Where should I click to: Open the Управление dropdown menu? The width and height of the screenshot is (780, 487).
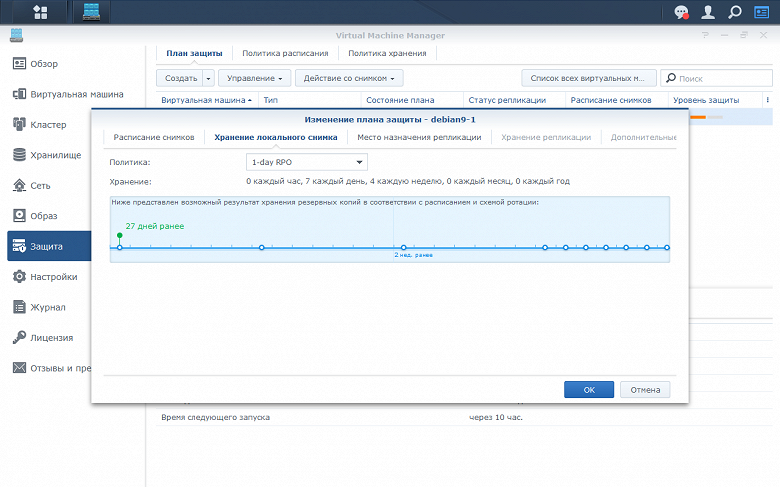click(254, 78)
